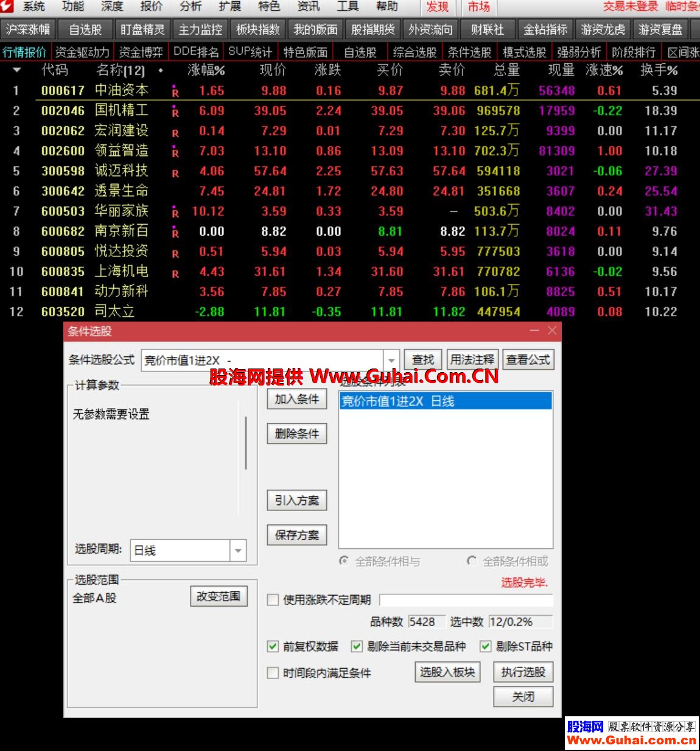
Task: Select stock row 300642 透景生命
Action: [350, 191]
